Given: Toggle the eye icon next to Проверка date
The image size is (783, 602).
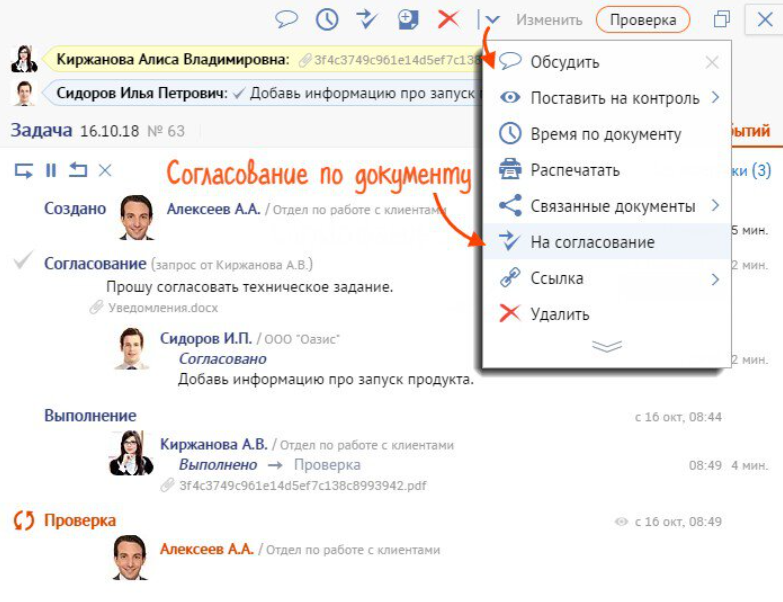Looking at the screenshot, I should pos(621,522).
